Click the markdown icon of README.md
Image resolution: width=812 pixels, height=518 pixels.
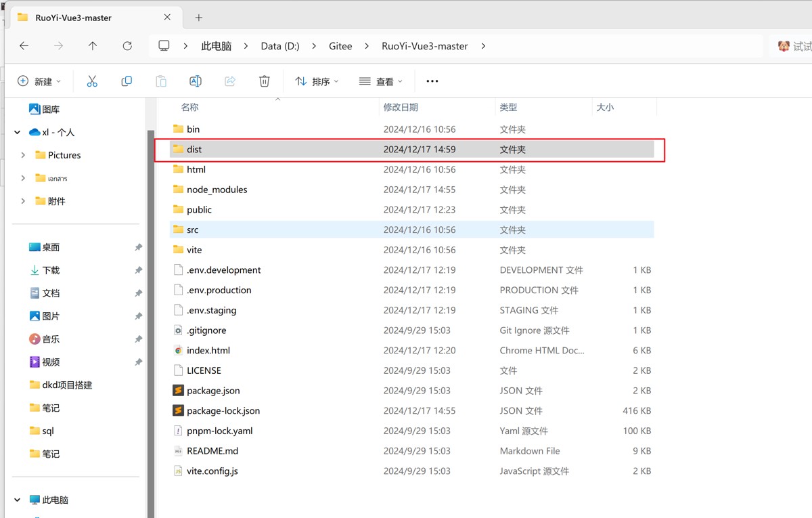pyautogui.click(x=178, y=451)
